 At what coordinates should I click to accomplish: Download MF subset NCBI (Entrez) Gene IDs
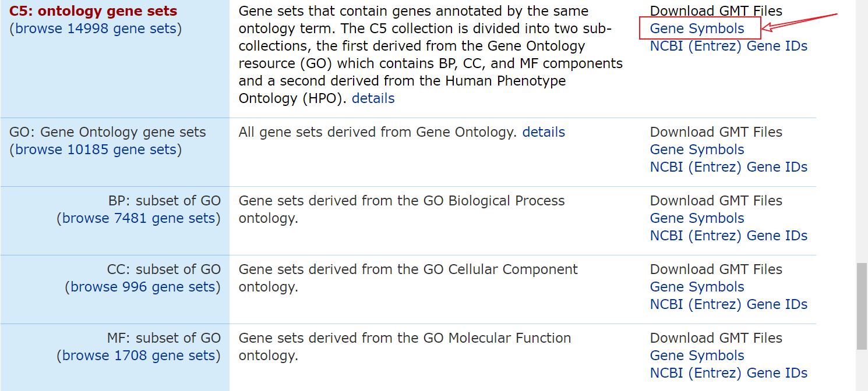pos(729,373)
